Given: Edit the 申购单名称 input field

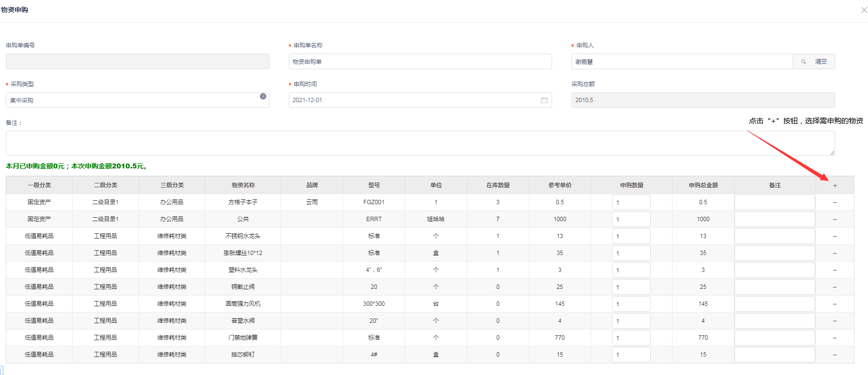Looking at the screenshot, I should tap(420, 61).
